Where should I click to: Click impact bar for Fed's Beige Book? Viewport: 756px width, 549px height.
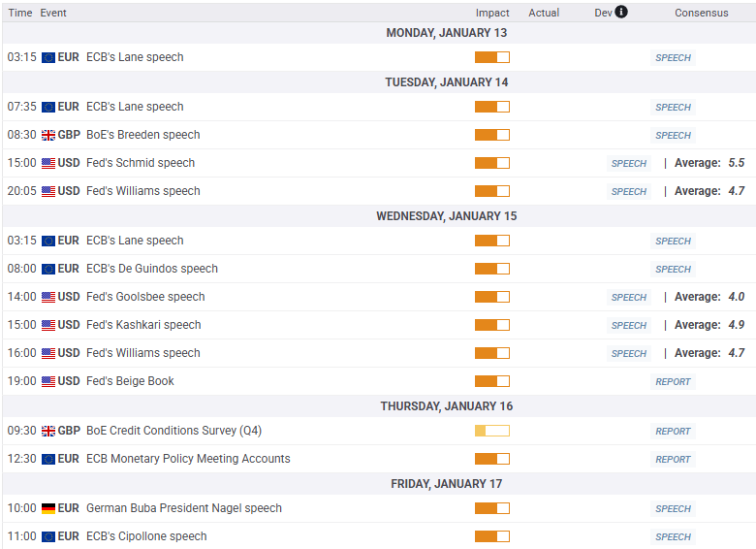coord(491,381)
